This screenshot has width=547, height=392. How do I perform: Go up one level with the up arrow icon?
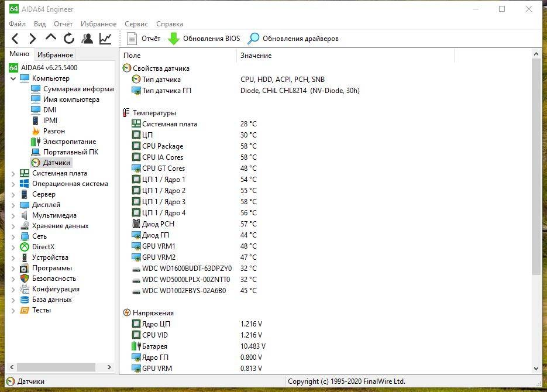pos(50,37)
